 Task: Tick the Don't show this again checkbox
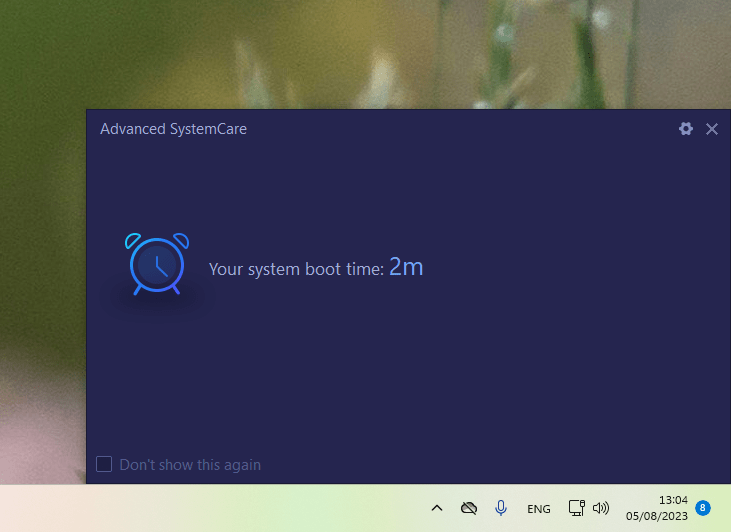(104, 464)
